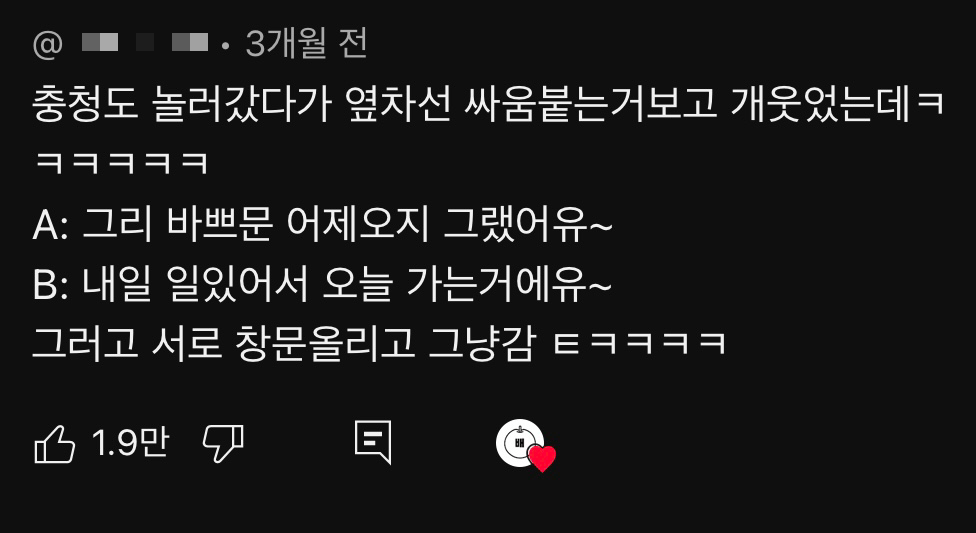The height and width of the screenshot is (533, 976).
Task: Open the blurred commenter username handle
Action: pyautogui.click(x=145, y=44)
